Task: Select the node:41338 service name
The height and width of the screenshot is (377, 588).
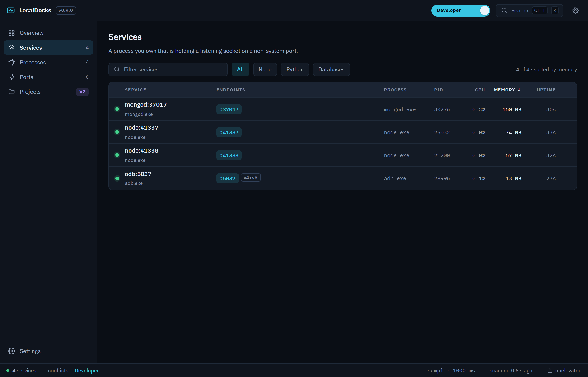Action: click(141, 151)
